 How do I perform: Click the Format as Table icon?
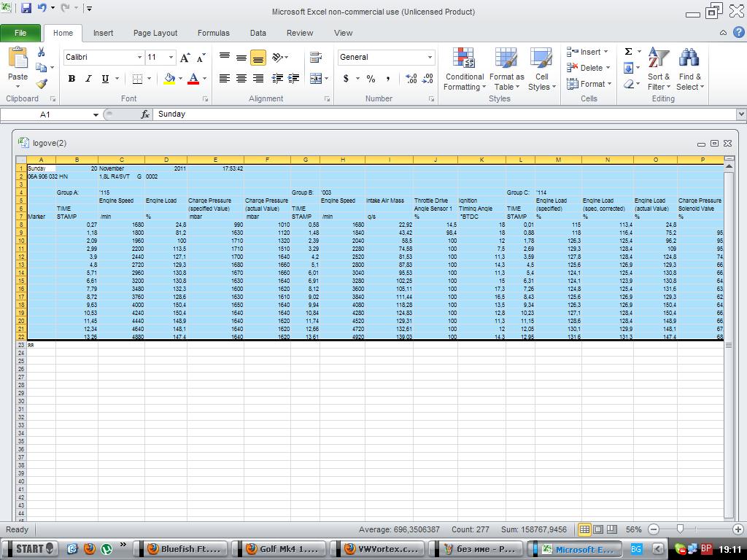coord(506,70)
